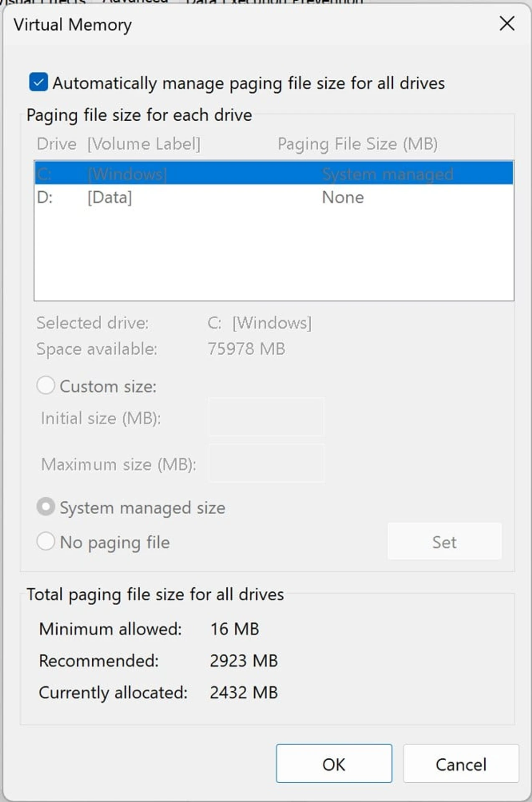This screenshot has width=532, height=802.
Task: Click the Paging File Size (MB) header
Action: [x=358, y=144]
